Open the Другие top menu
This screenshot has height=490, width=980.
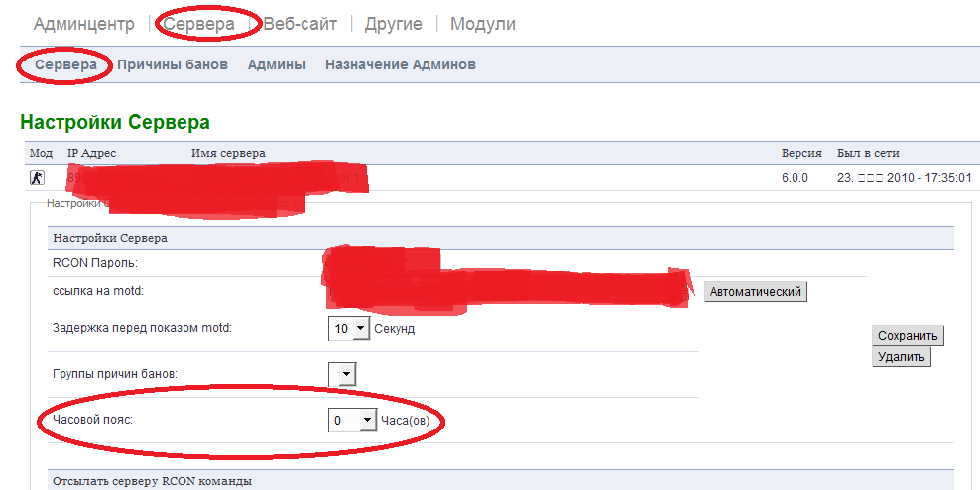tap(394, 25)
